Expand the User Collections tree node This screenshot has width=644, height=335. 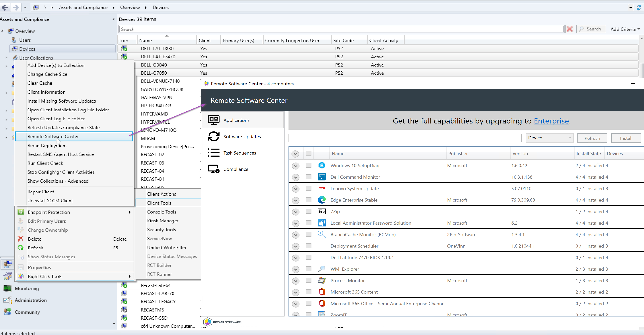tap(6, 57)
